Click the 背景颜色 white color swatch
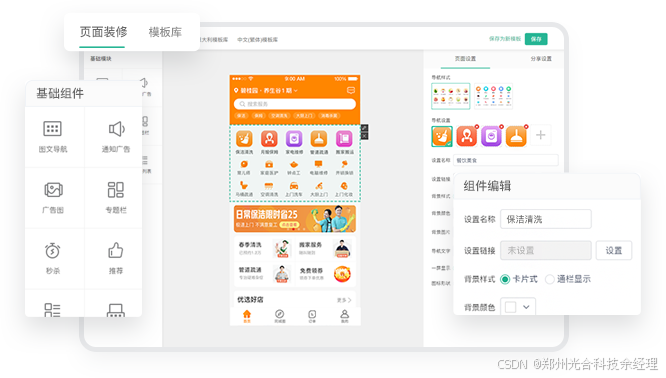666x378 pixels. coord(511,307)
